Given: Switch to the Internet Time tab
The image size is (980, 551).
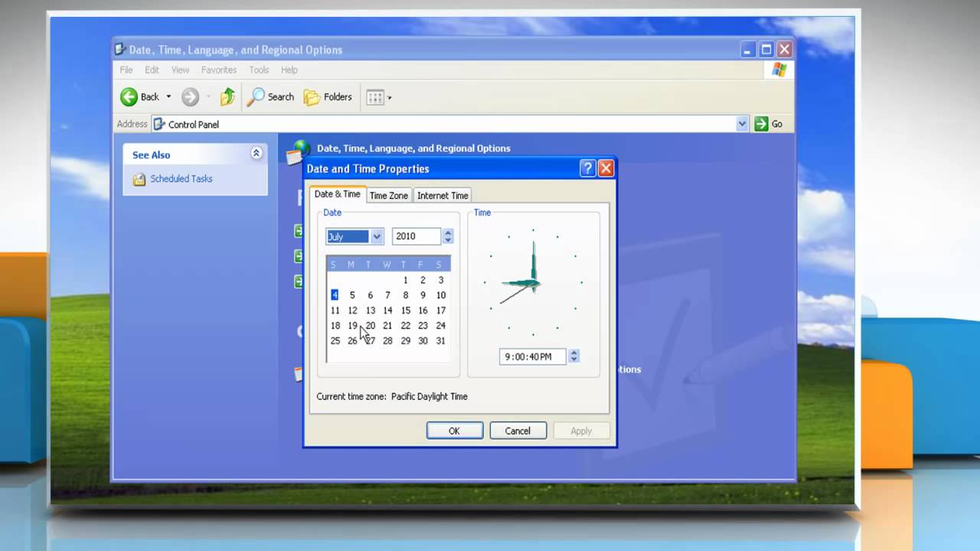Looking at the screenshot, I should point(443,196).
